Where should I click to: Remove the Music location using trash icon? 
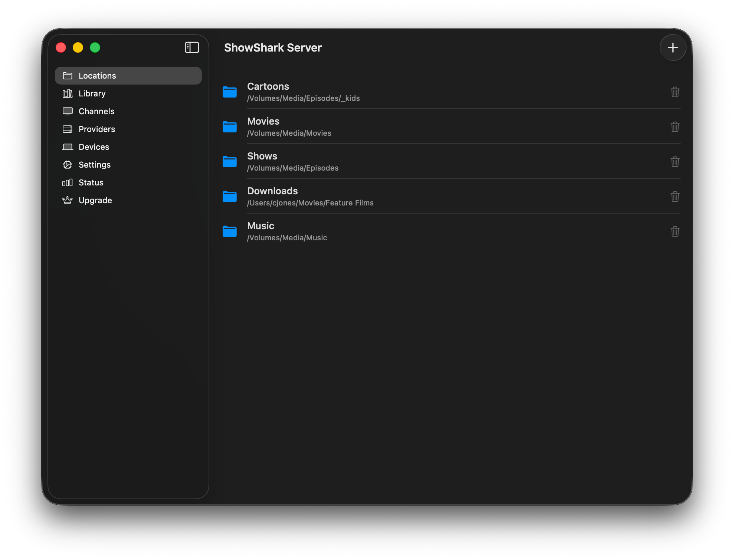click(x=675, y=231)
